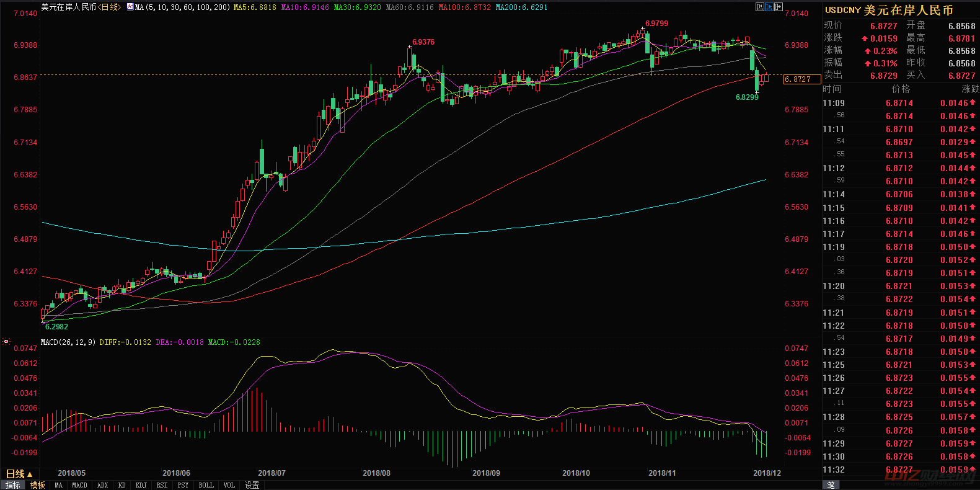The image size is (980, 490).
Task: Select the RSI indicator tab
Action: pos(162,485)
